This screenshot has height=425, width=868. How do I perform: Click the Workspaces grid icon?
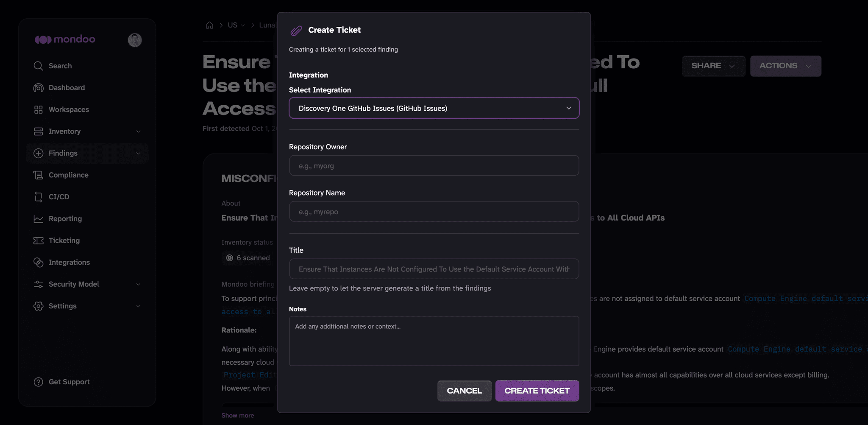pyautogui.click(x=38, y=109)
